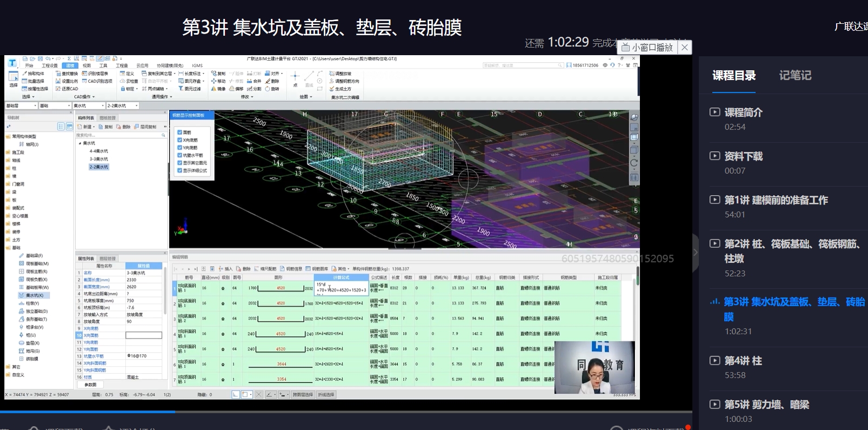Open the 钢筋图库 rebar library
Viewport: 868px width, 430px height.
pyautogui.click(x=317, y=269)
